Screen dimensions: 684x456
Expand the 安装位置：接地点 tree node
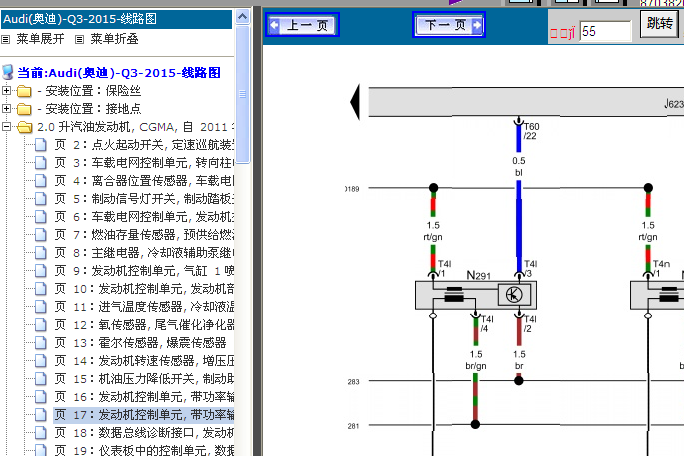coord(7,110)
